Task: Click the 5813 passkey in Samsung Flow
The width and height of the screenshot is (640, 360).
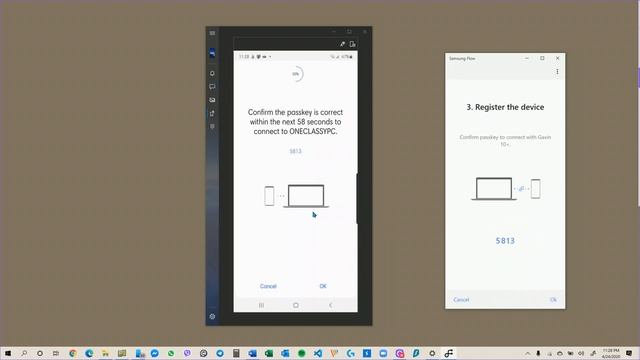Action: [x=505, y=241]
